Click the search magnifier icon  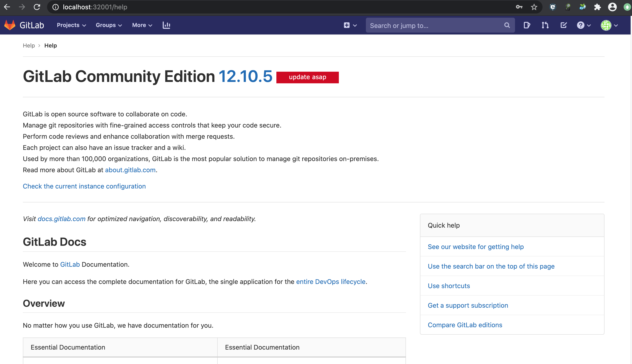pos(507,25)
